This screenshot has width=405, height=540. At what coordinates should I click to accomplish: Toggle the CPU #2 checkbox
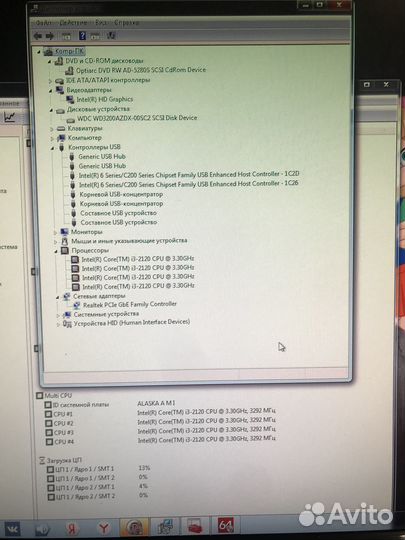pyautogui.click(x=49, y=423)
